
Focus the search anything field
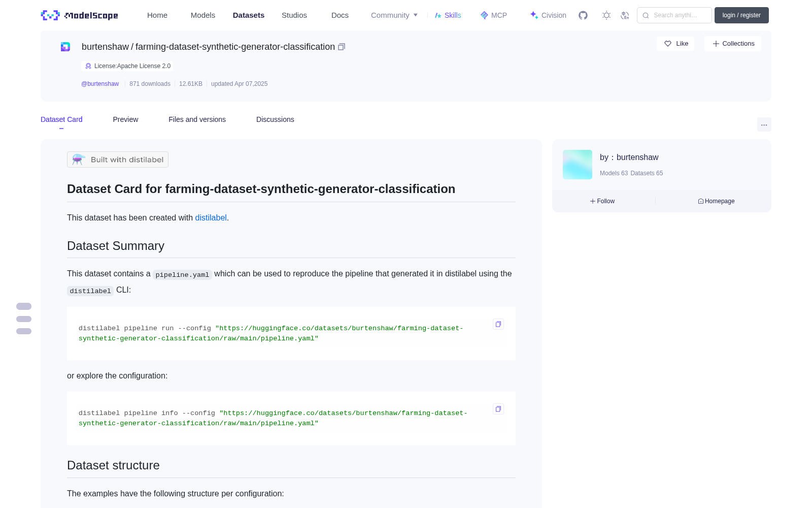tap(674, 15)
